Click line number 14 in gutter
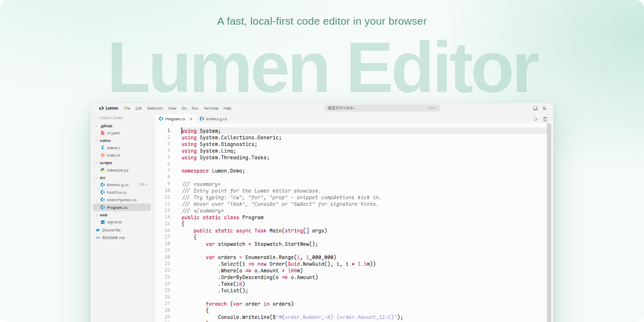The height and width of the screenshot is (322, 644). 168,217
